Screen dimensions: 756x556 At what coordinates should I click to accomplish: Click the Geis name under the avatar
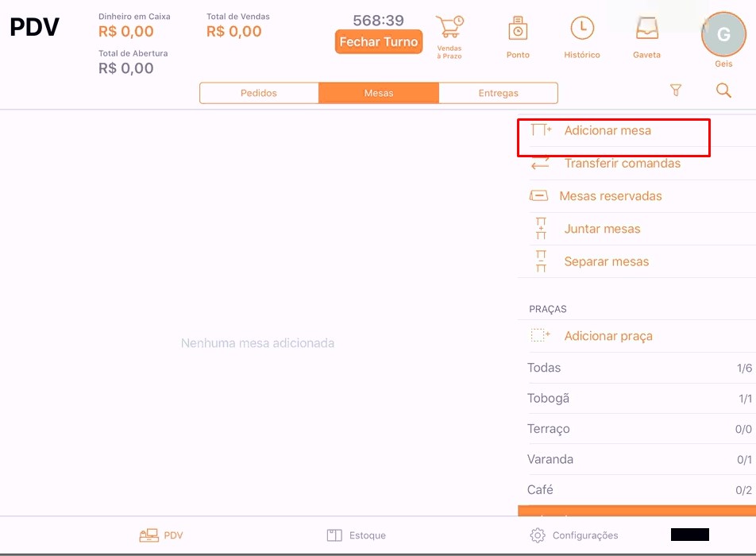723,64
